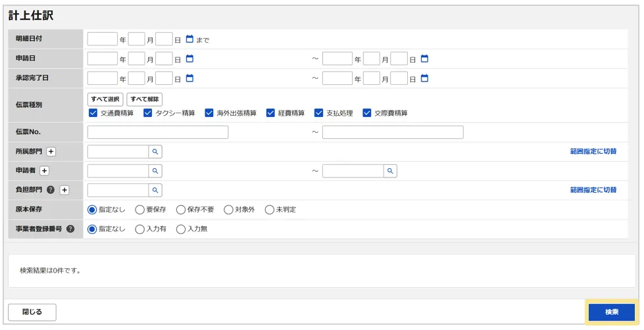Select 要保存 radio for 原本保存
The width and height of the screenshot is (644, 330).
[139, 210]
